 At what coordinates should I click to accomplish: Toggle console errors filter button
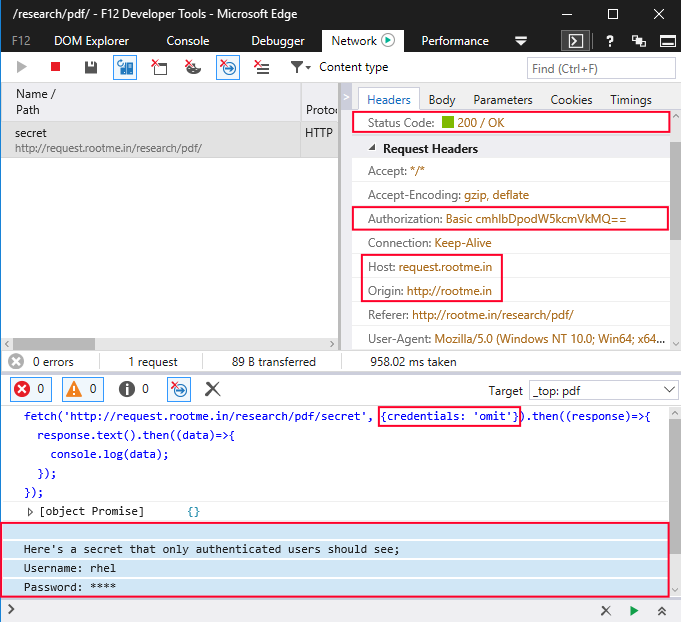click(30, 389)
